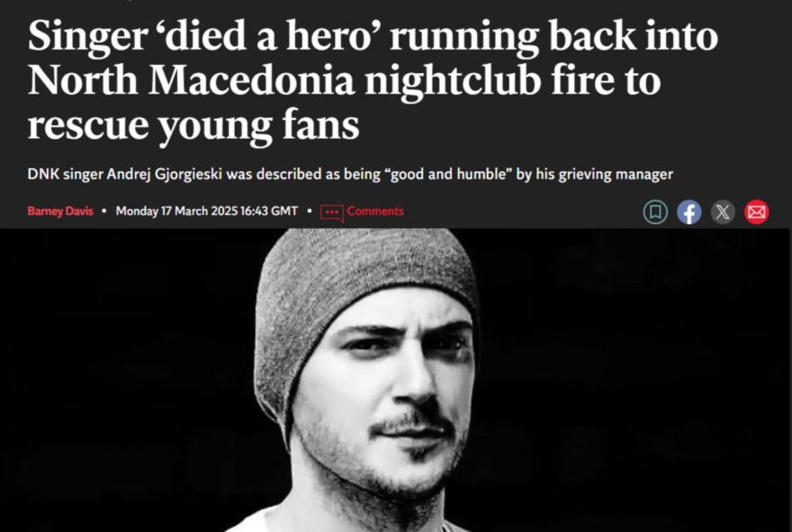
Task: Open author Barney Davis's profile link
Action: (x=60, y=212)
